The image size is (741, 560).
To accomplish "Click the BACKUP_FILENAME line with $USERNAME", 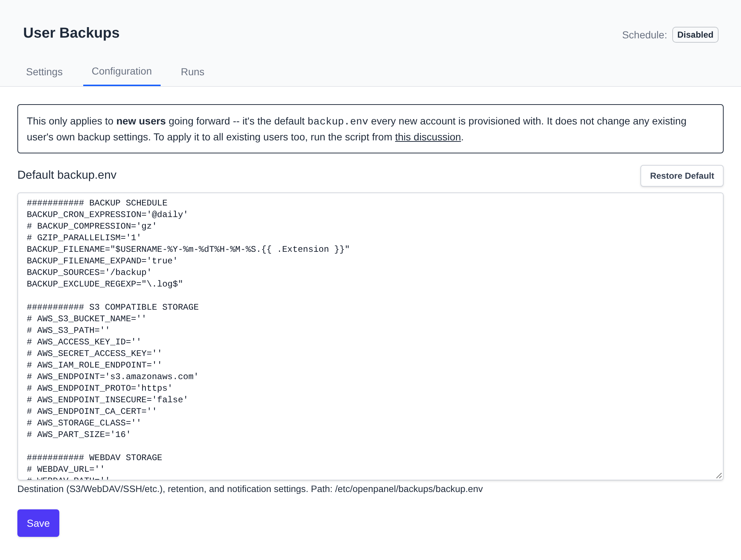I will tap(188, 249).
